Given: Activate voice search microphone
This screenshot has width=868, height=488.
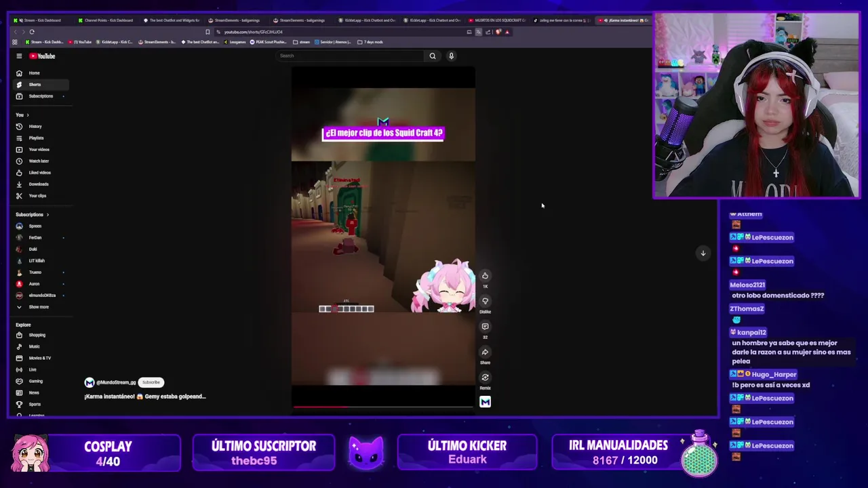Looking at the screenshot, I should (x=451, y=56).
